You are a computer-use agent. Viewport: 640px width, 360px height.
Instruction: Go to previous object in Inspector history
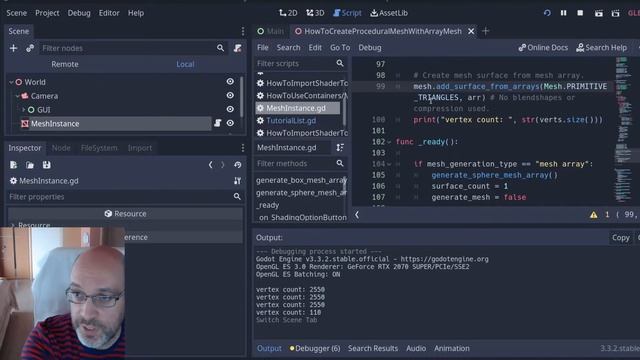[211, 165]
